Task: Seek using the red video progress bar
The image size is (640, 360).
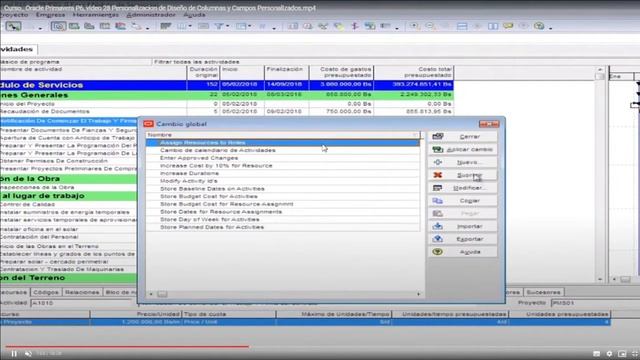Action: click(x=127, y=347)
